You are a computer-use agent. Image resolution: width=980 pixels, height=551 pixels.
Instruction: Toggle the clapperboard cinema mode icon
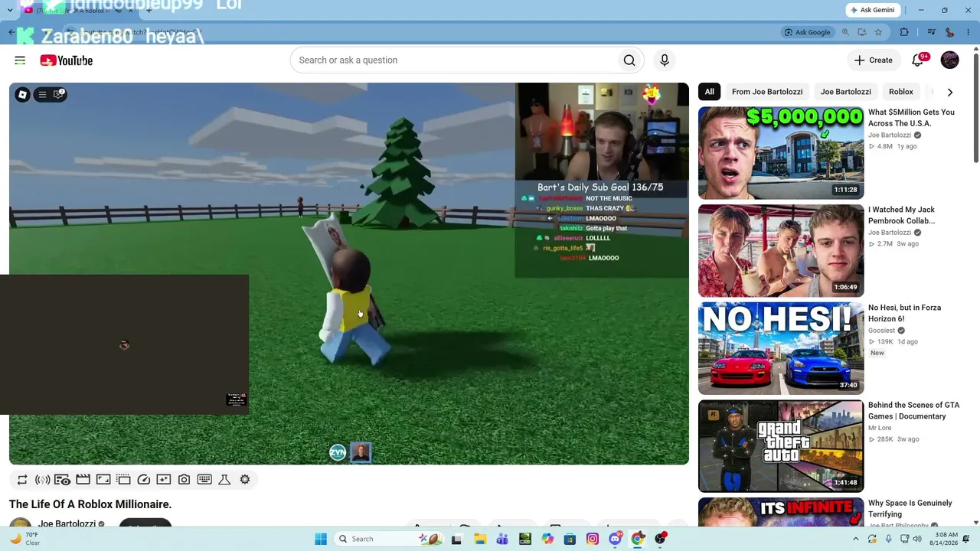point(83,480)
